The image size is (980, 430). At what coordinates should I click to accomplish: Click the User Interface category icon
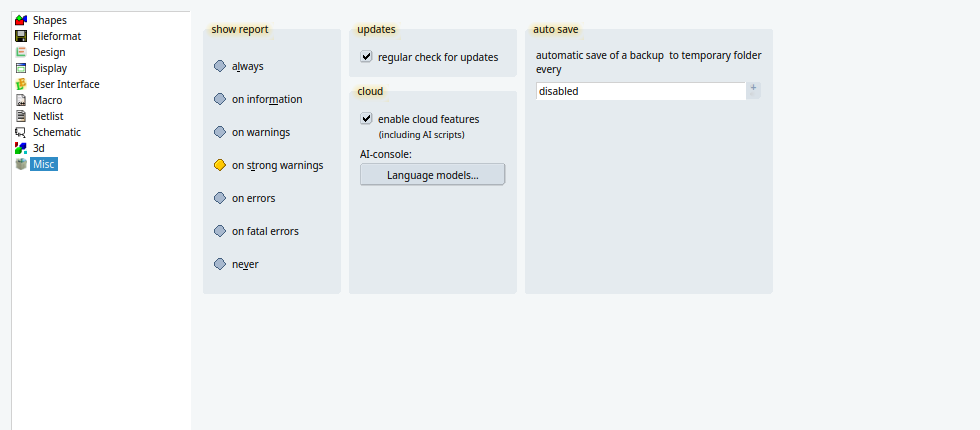click(x=21, y=84)
